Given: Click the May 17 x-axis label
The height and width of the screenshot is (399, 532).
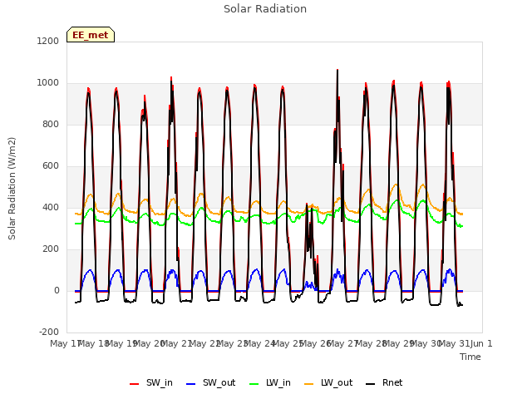Looking at the screenshot, I should click(65, 343).
